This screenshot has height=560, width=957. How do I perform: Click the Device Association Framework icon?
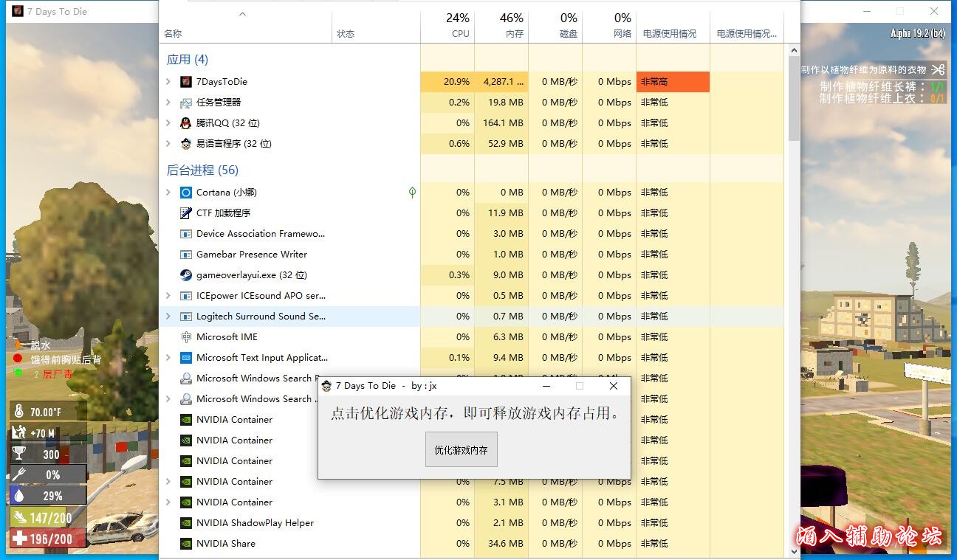point(186,234)
